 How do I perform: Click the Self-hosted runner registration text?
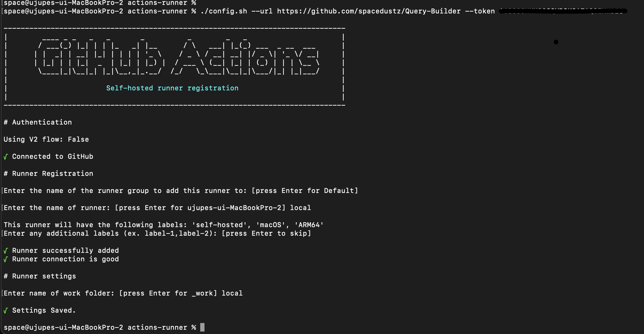172,88
